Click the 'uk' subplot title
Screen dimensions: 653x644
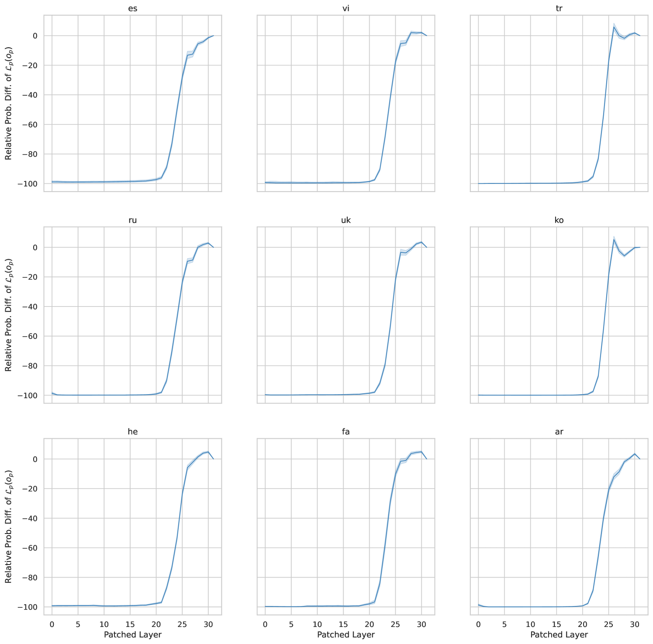tap(346, 220)
